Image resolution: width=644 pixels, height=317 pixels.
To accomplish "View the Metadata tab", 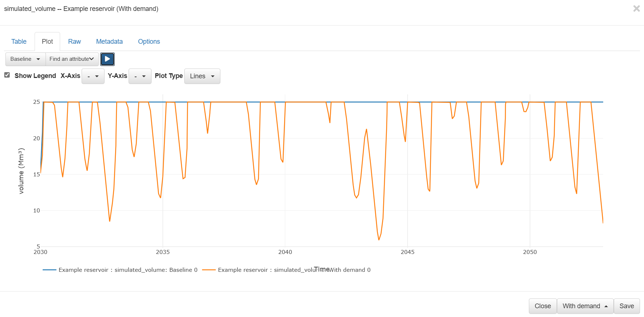I will click(109, 42).
